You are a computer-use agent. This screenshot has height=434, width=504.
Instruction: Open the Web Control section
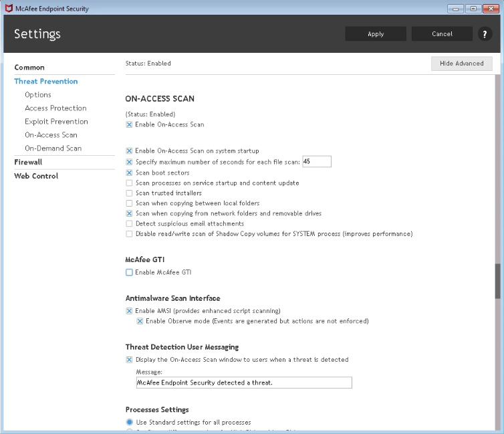[x=36, y=176]
